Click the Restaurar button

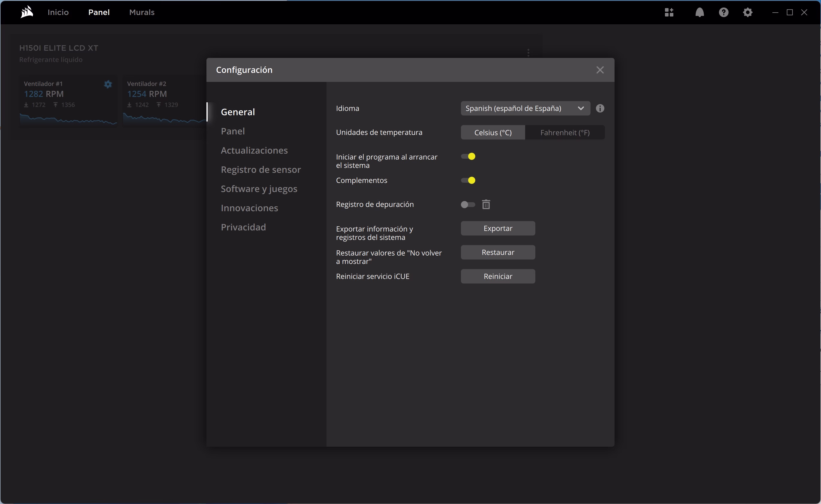498,252
